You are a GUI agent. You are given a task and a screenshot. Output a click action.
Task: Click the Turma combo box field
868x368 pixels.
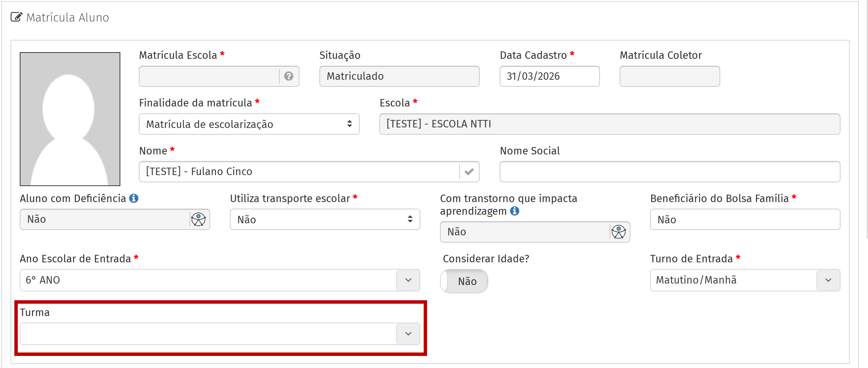(208, 334)
